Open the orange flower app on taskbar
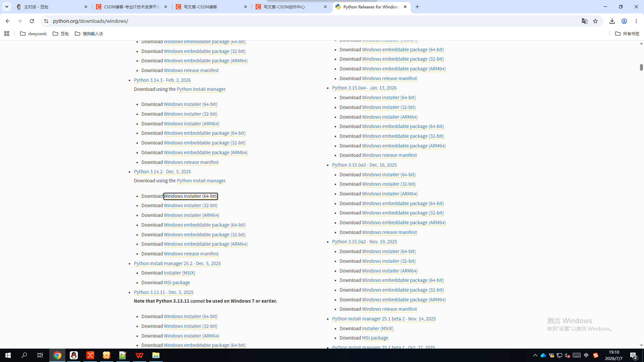Viewport: 644px width, 362px height. click(106, 355)
